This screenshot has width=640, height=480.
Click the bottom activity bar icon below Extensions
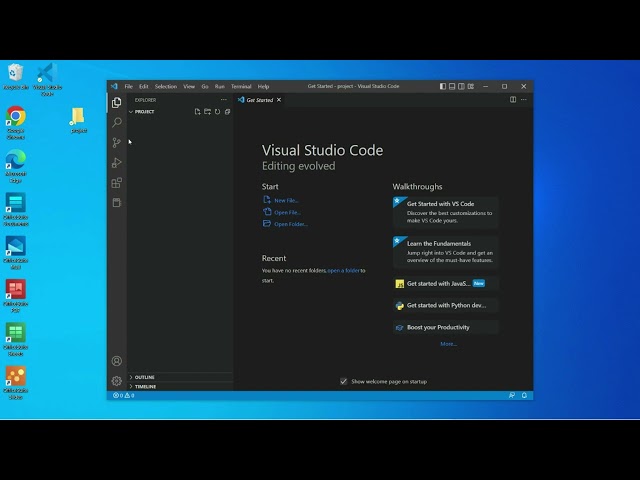(x=117, y=202)
